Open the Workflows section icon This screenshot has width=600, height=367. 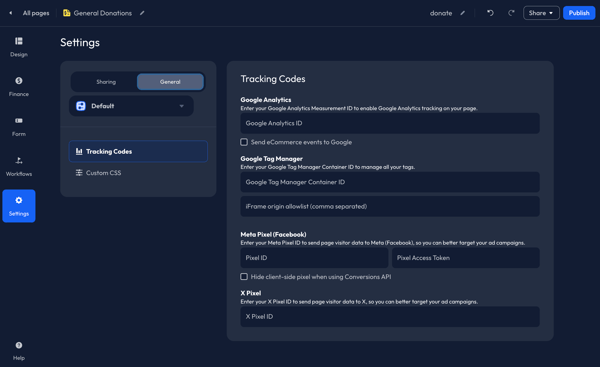19,160
